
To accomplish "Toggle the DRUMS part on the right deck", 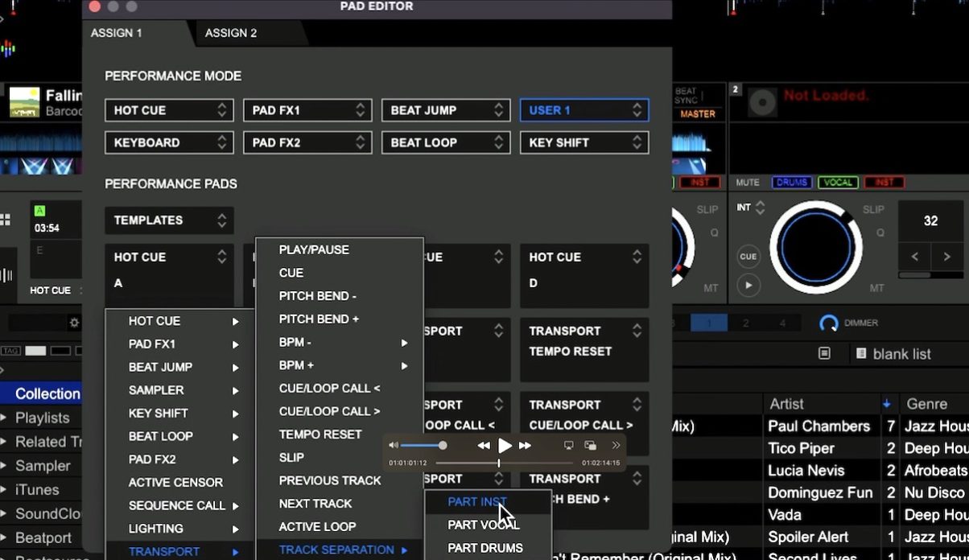I will click(x=791, y=183).
